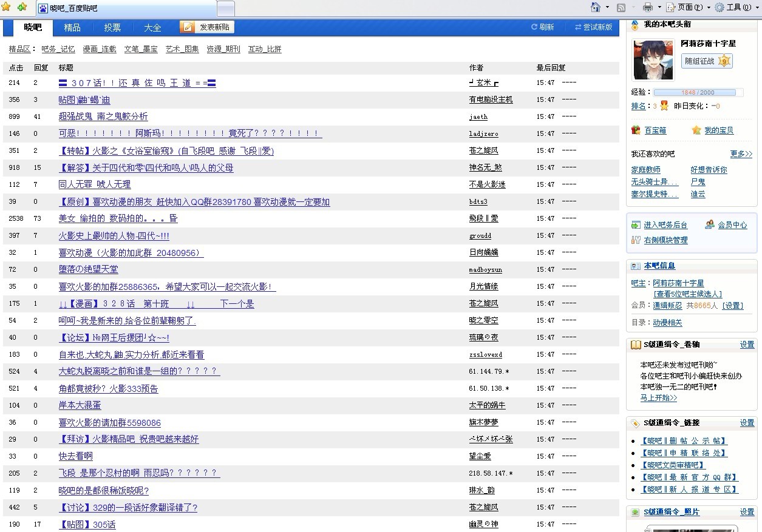Open thread 超强战鬼 南之鬼鲛分析
The width and height of the screenshot is (762, 532).
coord(103,116)
